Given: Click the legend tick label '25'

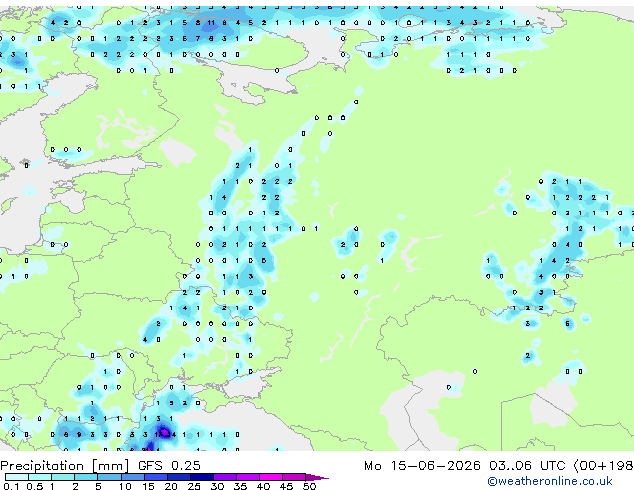Looking at the screenshot, I should click(x=194, y=486).
